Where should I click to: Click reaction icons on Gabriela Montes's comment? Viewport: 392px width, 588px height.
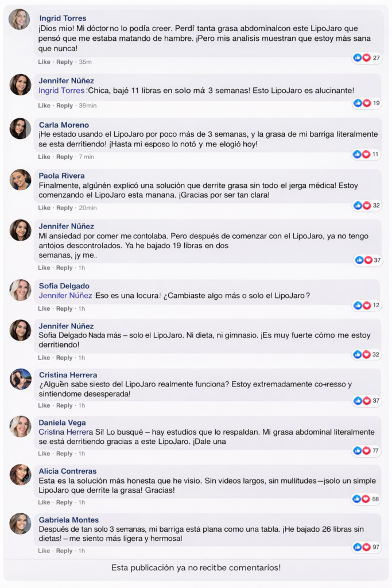362,547
